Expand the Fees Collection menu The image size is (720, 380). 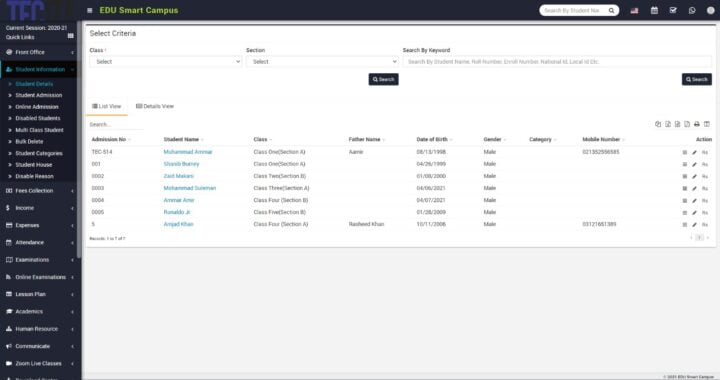(39, 191)
